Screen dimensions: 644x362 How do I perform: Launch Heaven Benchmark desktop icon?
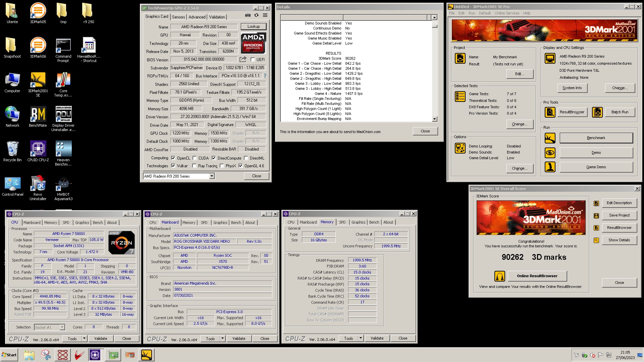(63, 153)
